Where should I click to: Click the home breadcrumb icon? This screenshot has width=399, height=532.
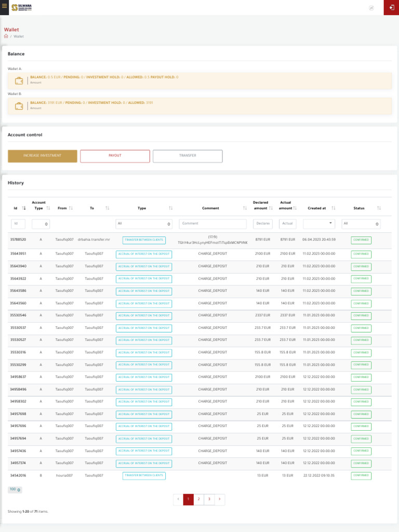coord(6,36)
